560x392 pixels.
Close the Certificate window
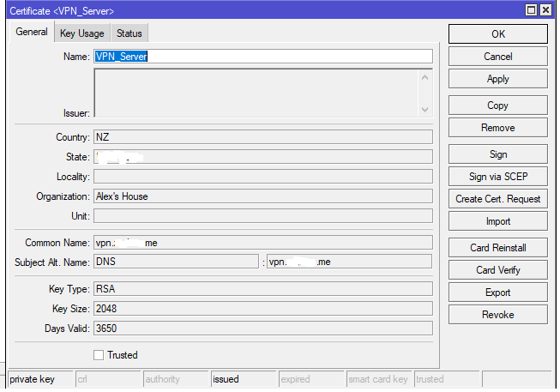pyautogui.click(x=545, y=10)
